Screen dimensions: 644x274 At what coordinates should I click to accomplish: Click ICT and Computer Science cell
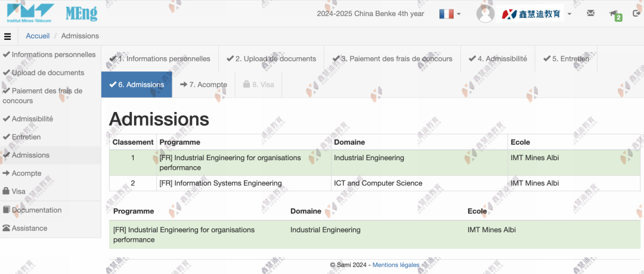click(x=419, y=183)
